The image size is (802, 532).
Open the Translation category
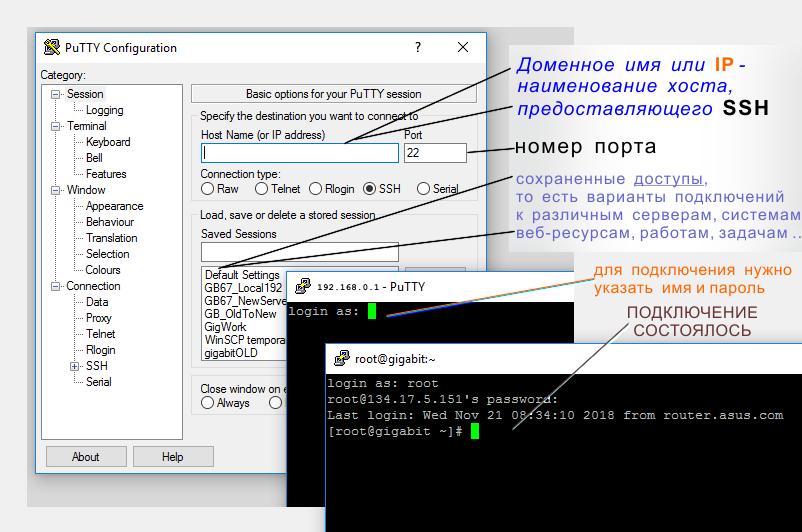[x=112, y=238]
